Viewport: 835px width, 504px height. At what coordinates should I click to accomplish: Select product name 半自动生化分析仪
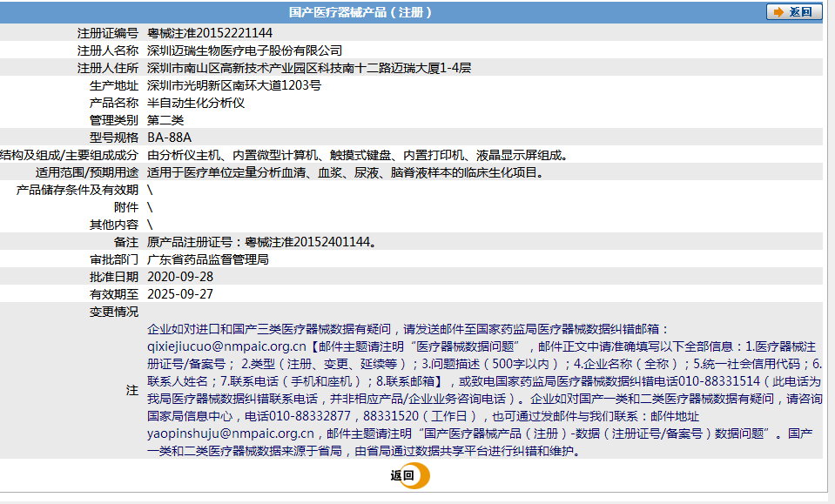coord(195,103)
